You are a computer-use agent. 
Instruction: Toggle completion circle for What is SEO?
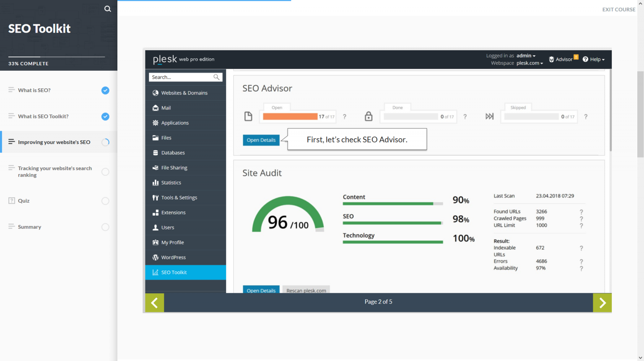pyautogui.click(x=105, y=90)
